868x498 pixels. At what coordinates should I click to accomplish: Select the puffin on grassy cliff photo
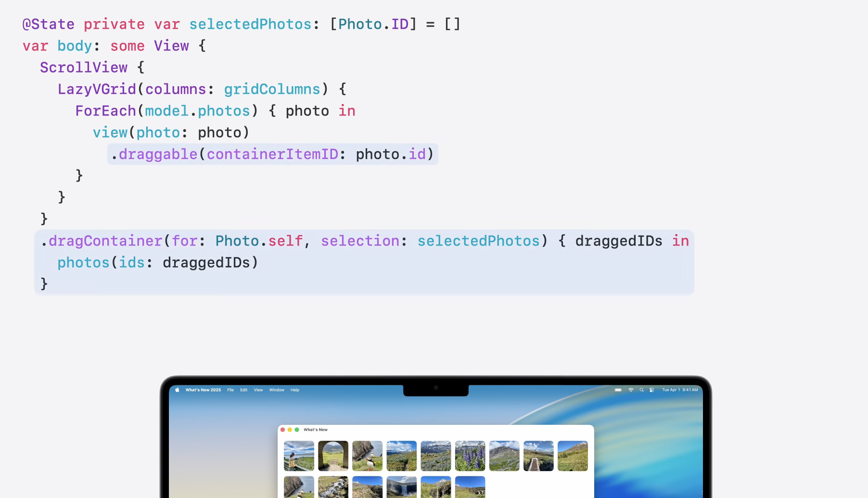(367, 456)
